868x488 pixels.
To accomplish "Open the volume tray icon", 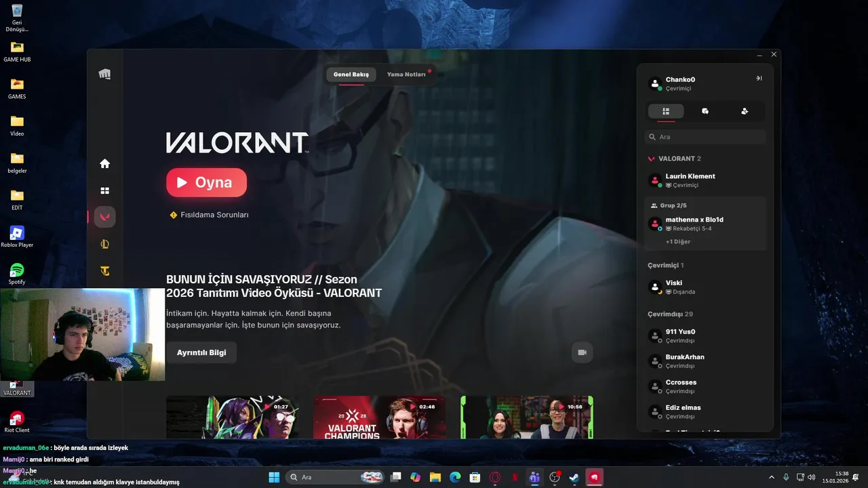I will pos(812,477).
